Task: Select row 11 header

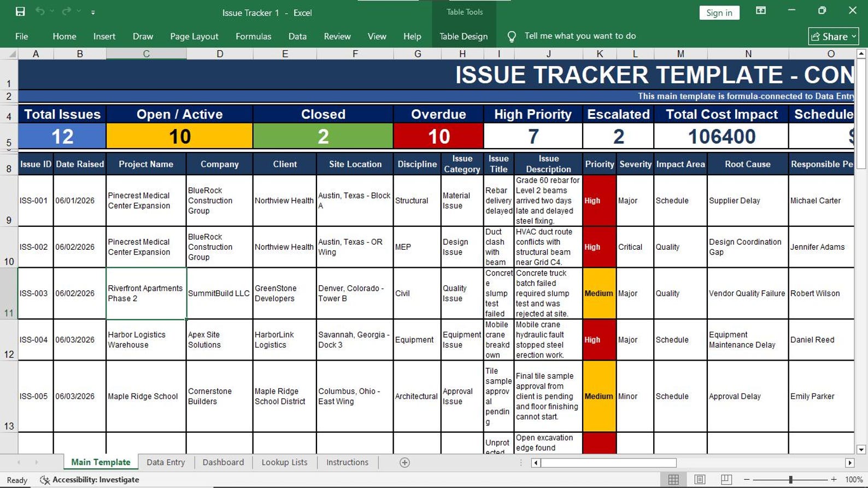Action: (x=9, y=293)
